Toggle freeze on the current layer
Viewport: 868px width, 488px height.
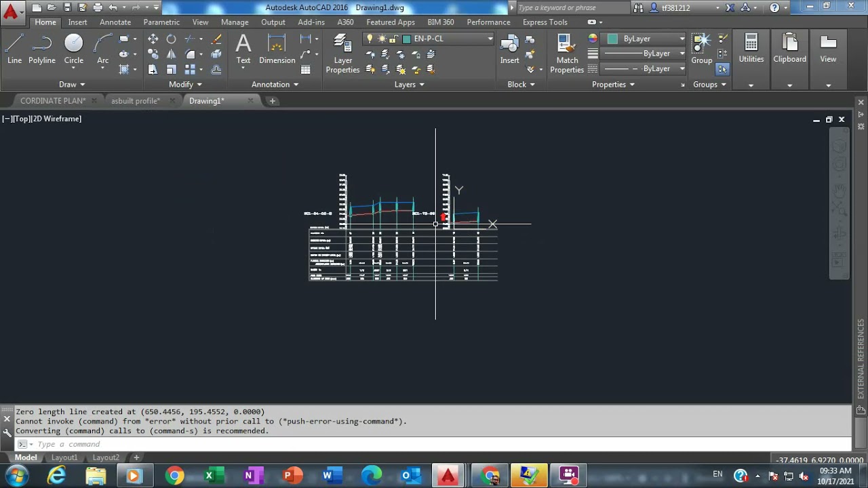click(381, 39)
